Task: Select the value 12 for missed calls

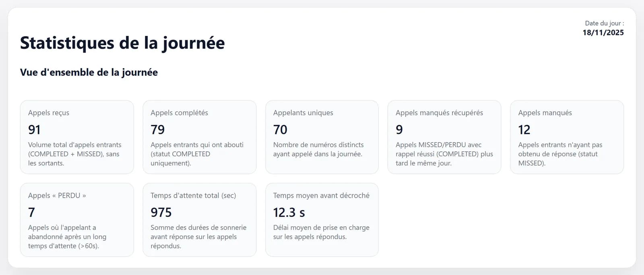Action: coord(524,130)
